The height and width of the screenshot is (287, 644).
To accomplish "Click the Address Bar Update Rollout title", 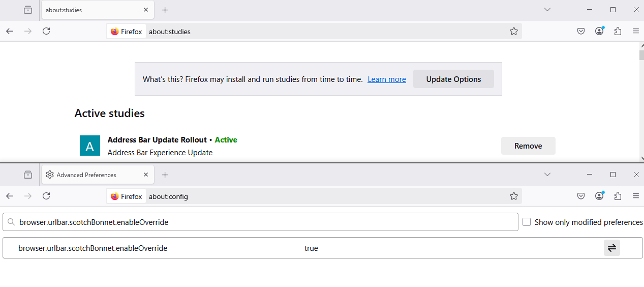I will click(x=157, y=140).
